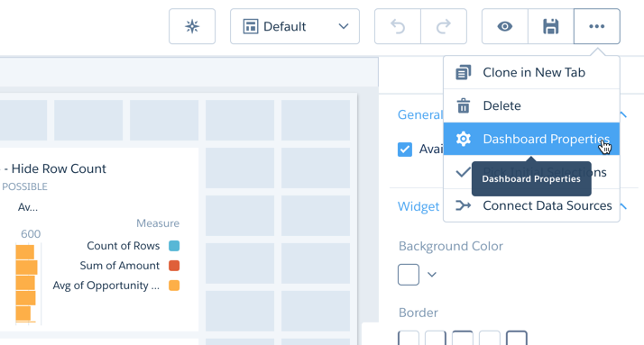
Task: Click the undo arrow button
Action: coord(398,26)
